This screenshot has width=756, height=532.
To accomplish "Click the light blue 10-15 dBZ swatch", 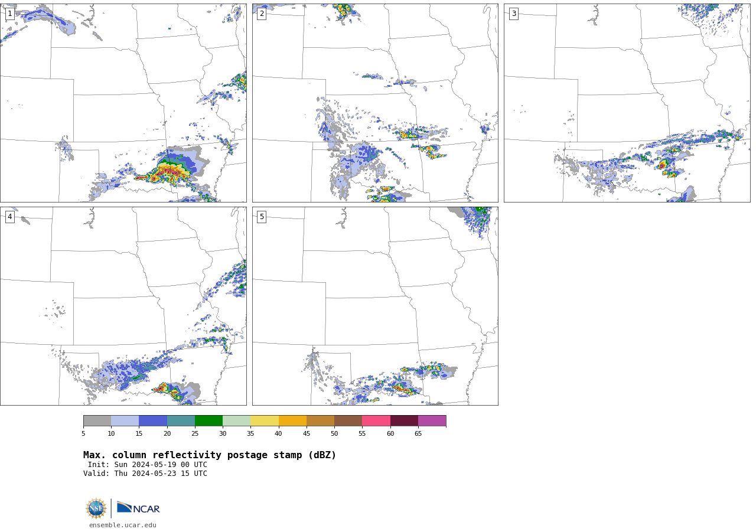I will click(x=125, y=420).
